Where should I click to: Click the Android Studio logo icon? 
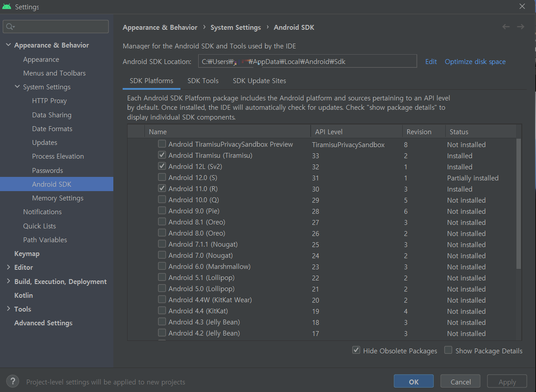click(x=7, y=7)
